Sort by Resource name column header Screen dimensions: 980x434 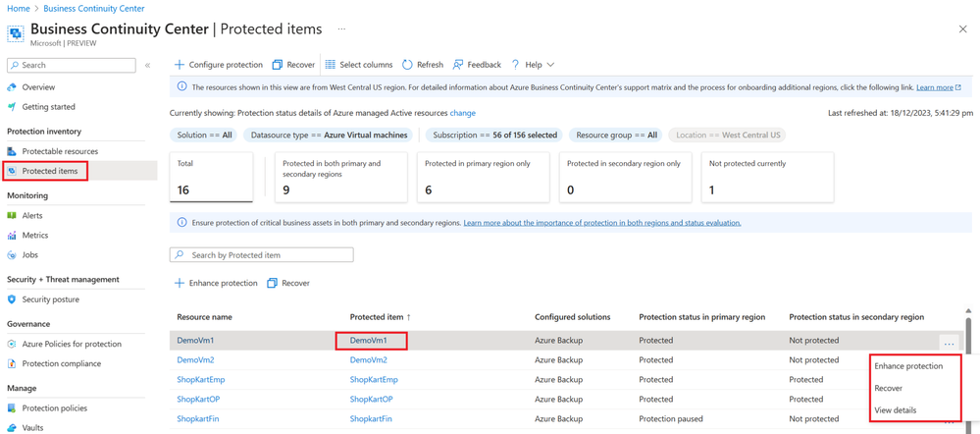pyautogui.click(x=204, y=317)
